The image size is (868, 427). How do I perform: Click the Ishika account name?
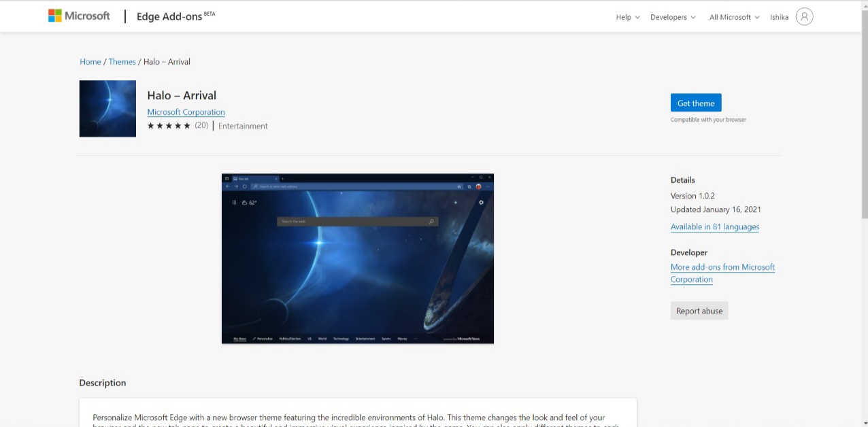coord(779,17)
